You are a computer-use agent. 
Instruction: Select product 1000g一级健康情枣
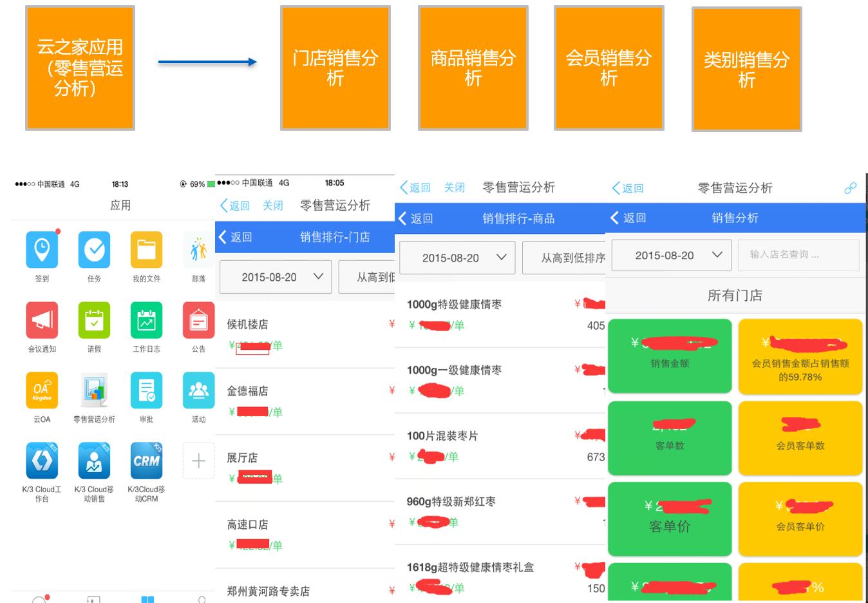coord(500,380)
